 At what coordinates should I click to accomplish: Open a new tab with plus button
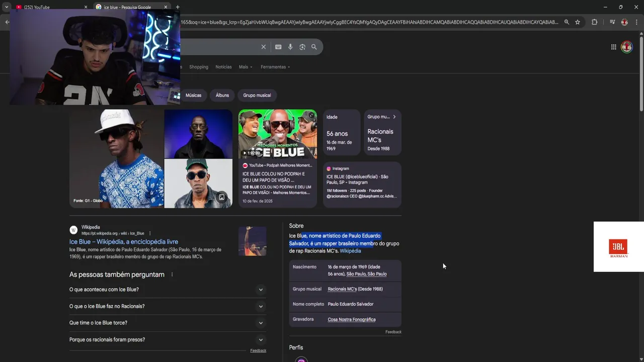click(178, 7)
